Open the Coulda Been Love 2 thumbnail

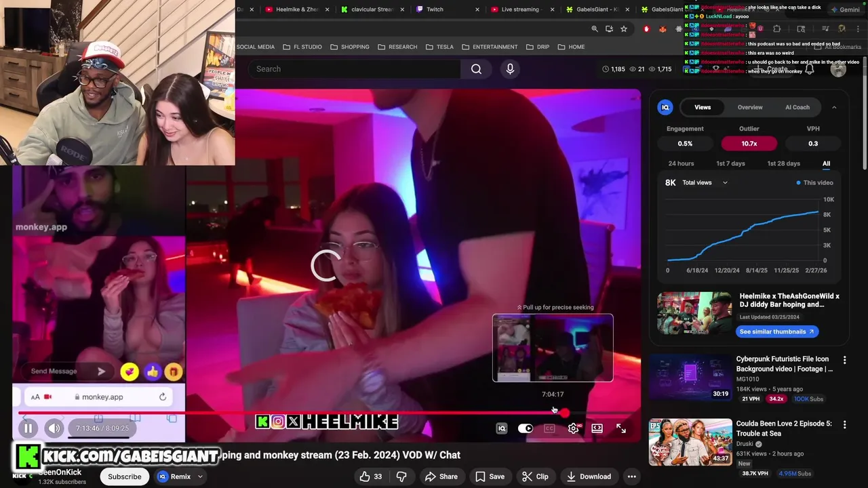click(690, 442)
